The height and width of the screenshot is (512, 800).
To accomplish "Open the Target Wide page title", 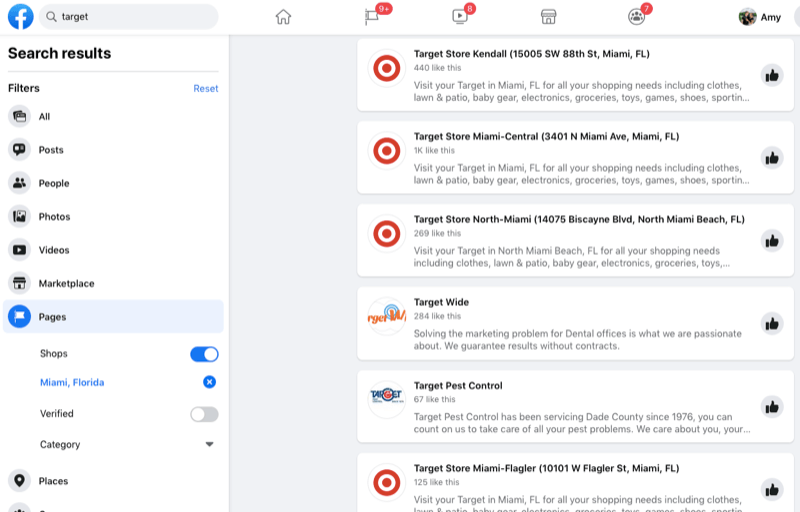I will [441, 302].
